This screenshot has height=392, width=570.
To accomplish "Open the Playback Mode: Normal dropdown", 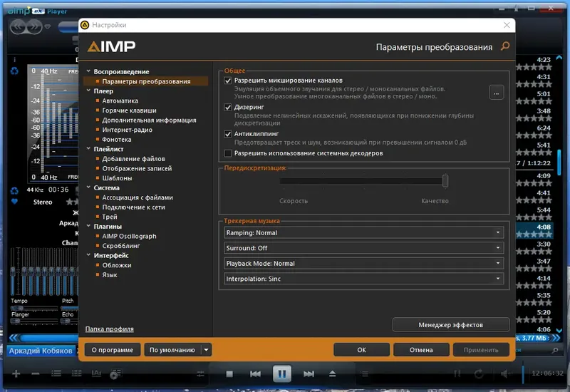I will tap(364, 263).
